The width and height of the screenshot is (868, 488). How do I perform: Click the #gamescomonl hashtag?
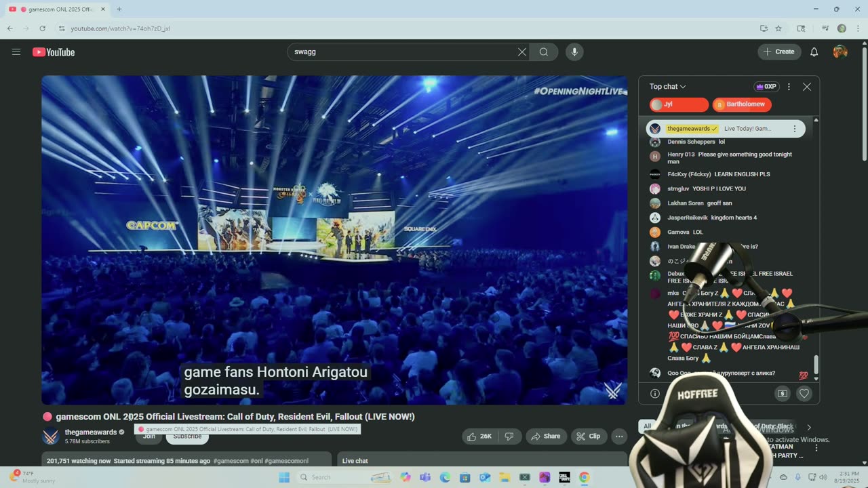tap(287, 461)
